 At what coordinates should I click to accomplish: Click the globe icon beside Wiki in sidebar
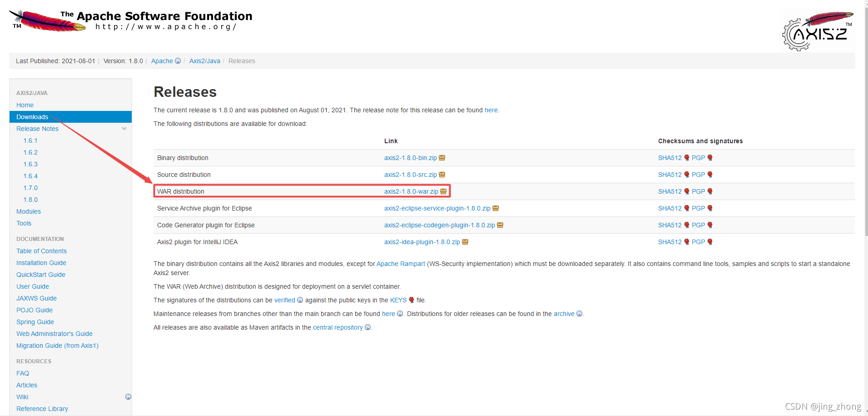pyautogui.click(x=128, y=397)
